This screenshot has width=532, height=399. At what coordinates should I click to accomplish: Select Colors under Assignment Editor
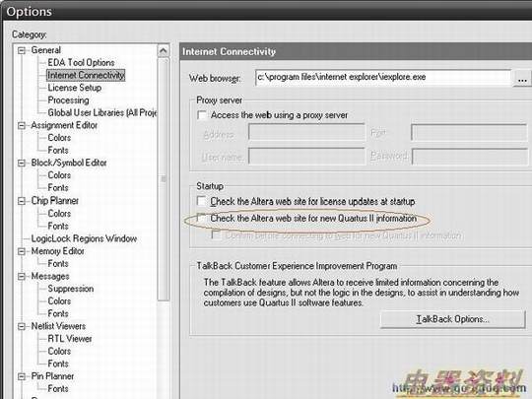pos(59,138)
